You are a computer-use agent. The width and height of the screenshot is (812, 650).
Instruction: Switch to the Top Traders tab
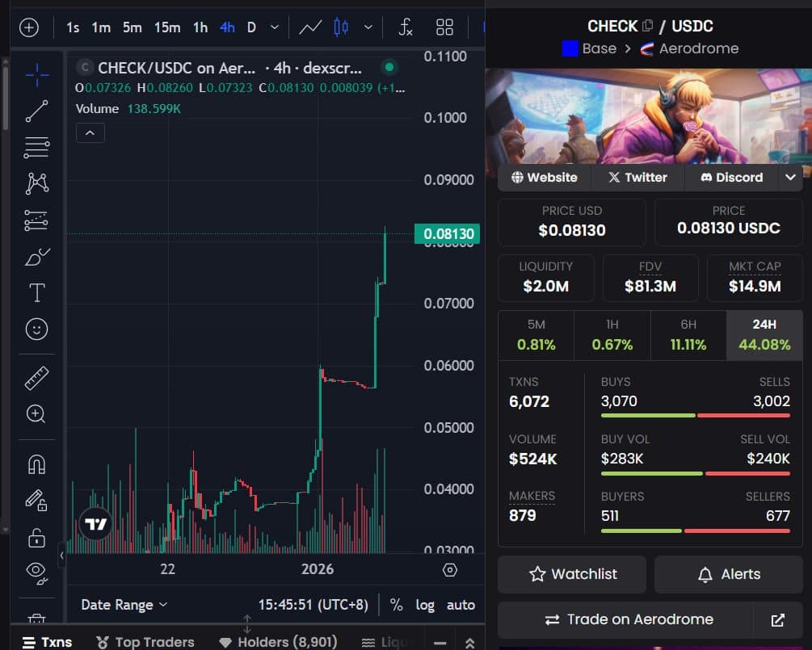click(x=145, y=640)
